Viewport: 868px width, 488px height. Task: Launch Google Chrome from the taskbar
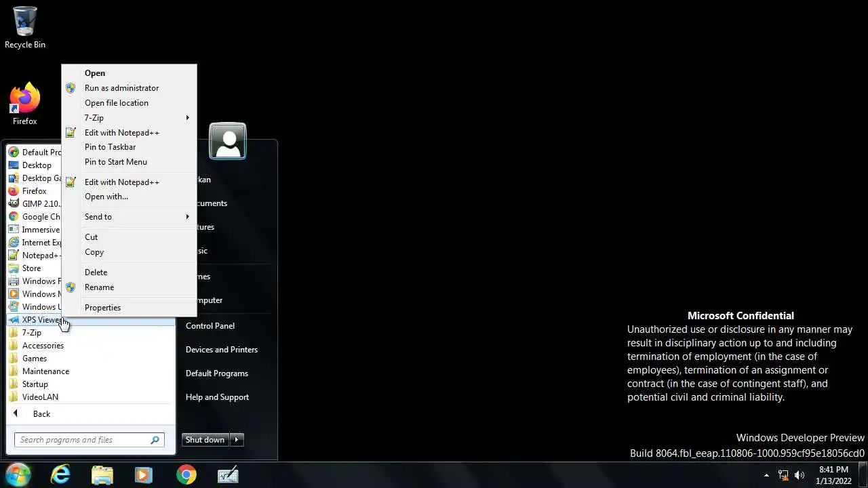click(x=186, y=475)
